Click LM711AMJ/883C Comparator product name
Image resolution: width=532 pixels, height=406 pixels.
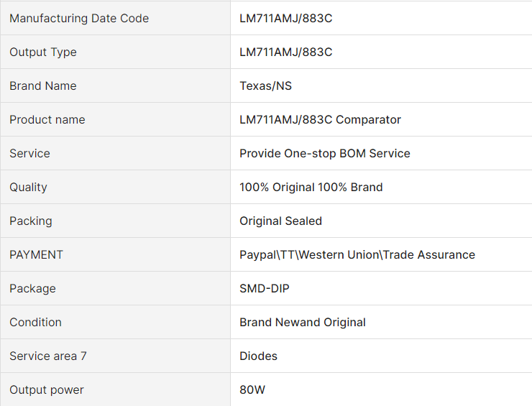tap(320, 120)
